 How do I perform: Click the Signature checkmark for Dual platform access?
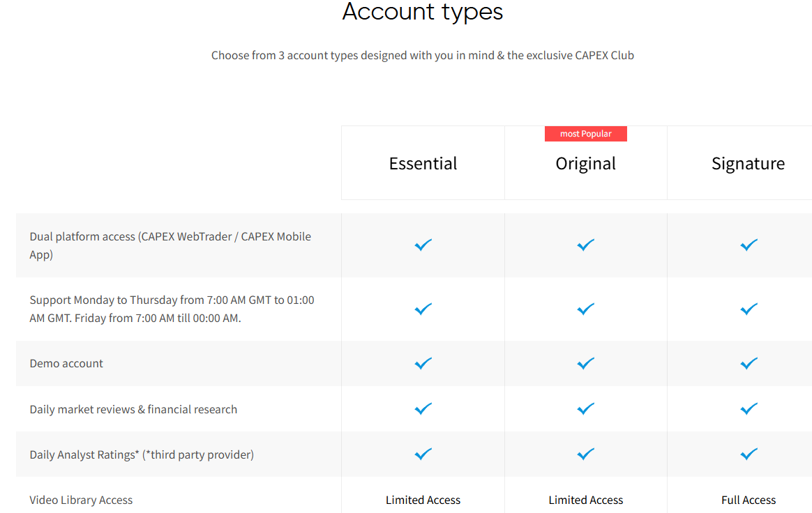pos(749,245)
